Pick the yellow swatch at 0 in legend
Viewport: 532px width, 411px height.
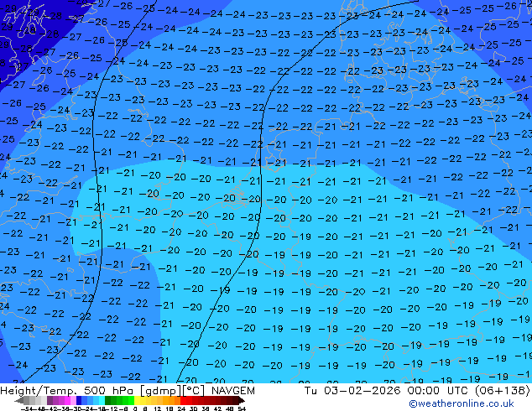137,400
